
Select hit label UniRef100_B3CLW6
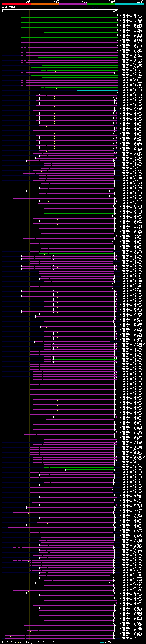(131, 497)
